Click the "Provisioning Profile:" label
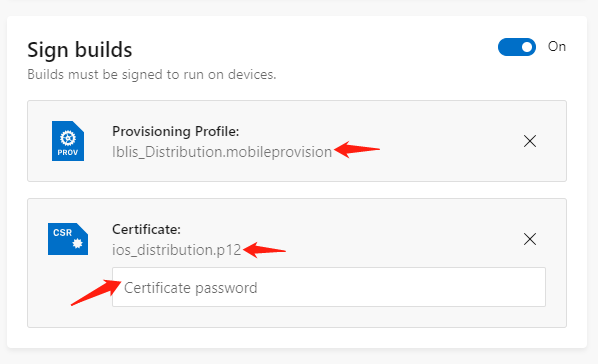Screen dimensions: 598x364 pos(175,131)
